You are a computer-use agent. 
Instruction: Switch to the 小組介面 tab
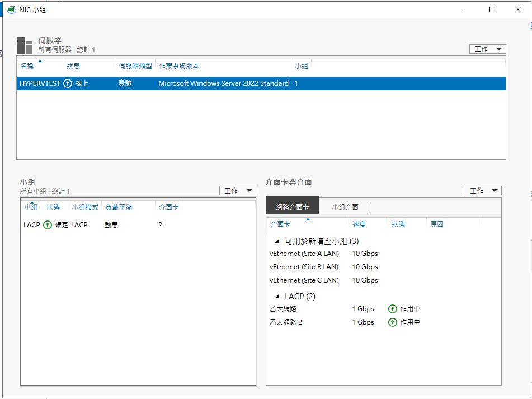tap(345, 207)
